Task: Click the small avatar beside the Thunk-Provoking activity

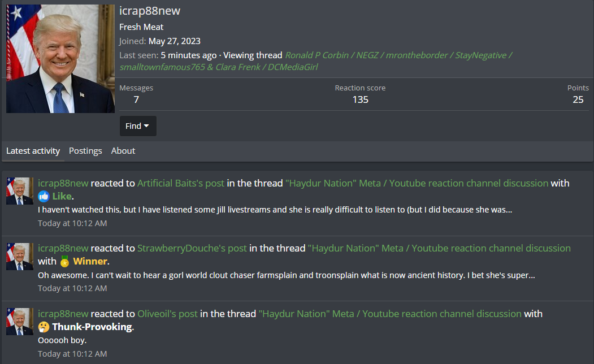Action: point(20,322)
